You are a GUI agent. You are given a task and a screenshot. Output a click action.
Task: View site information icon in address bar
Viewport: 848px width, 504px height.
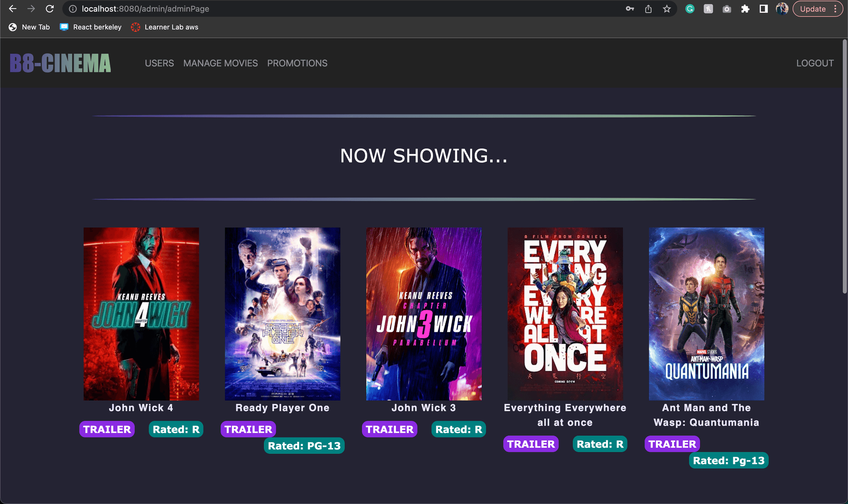pyautogui.click(x=73, y=9)
